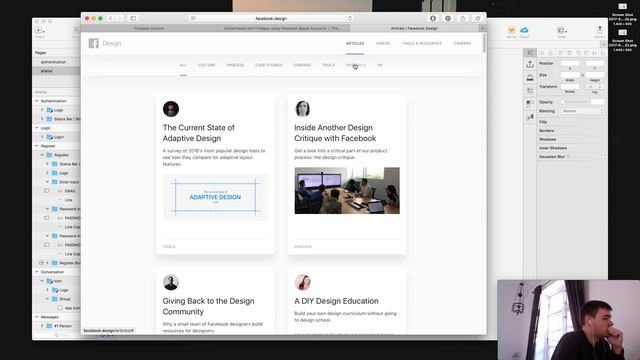Click the round extension icon beside Safari's share button
640x360 pixels.
click(448, 18)
